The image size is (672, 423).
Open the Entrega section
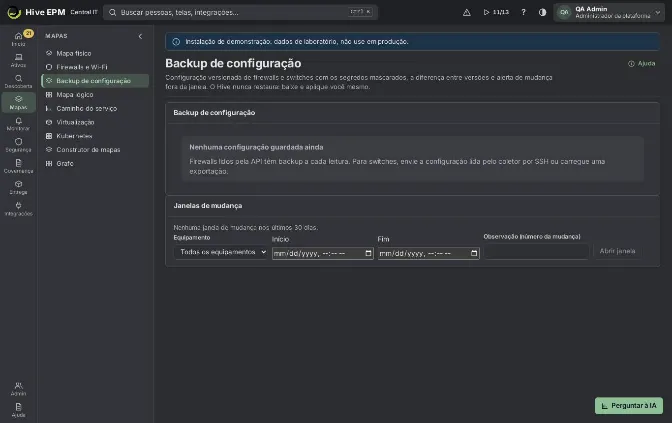(18, 188)
